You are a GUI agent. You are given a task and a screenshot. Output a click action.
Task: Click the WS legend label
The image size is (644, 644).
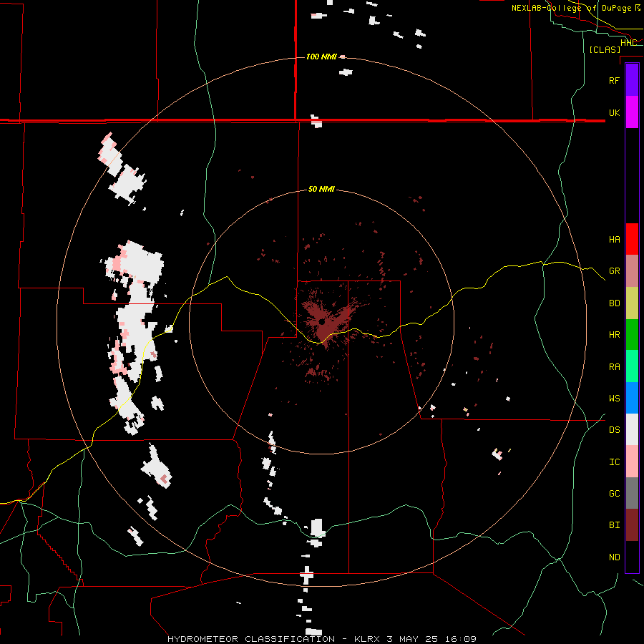[x=614, y=399]
